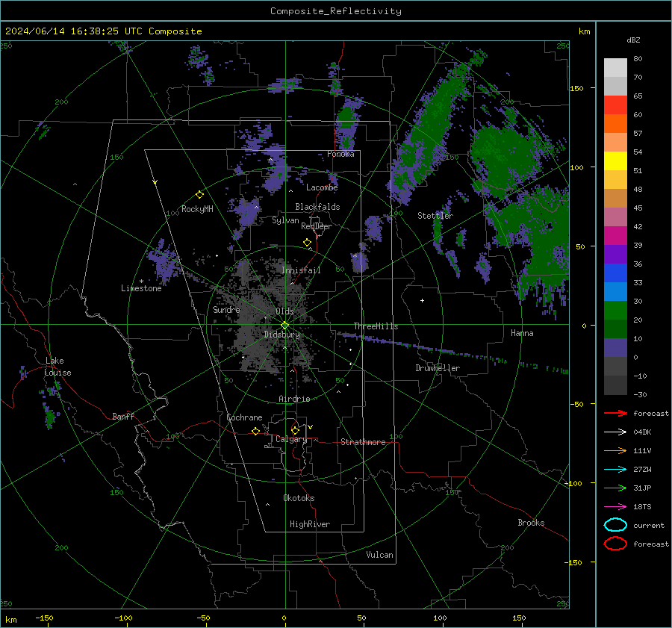The width and height of the screenshot is (672, 628).
Task: Click the -100 tick on right km axis
Action: 573,483
